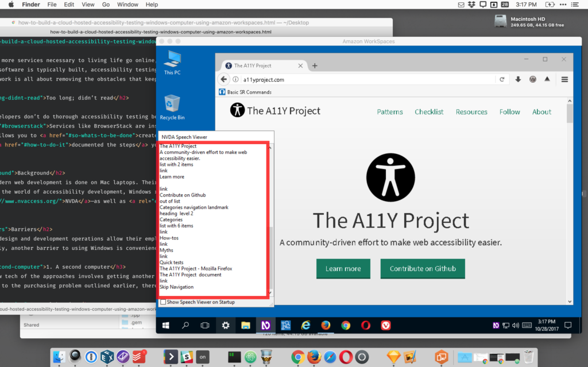
Task: Open macOS Notification Center list icon
Action: (x=574, y=5)
